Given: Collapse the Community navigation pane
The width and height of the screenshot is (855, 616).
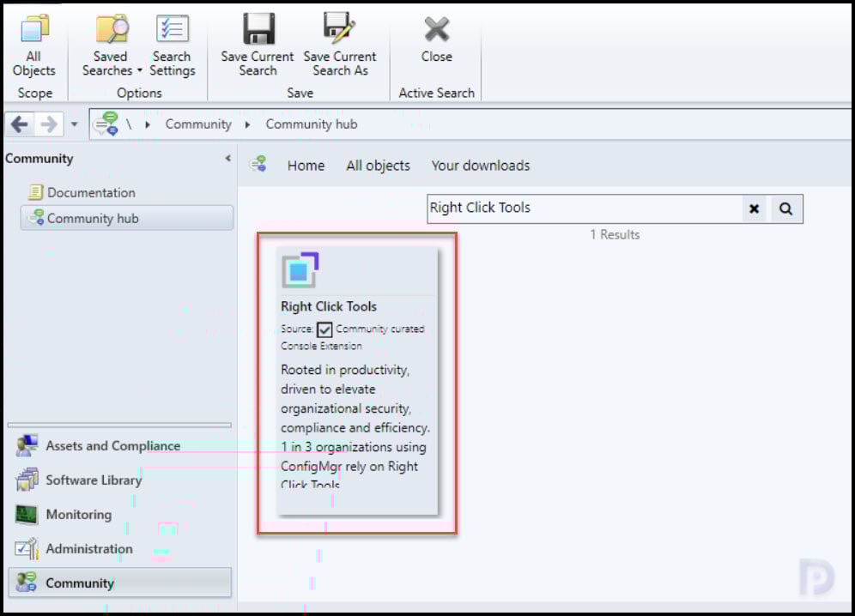Looking at the screenshot, I should tap(228, 159).
